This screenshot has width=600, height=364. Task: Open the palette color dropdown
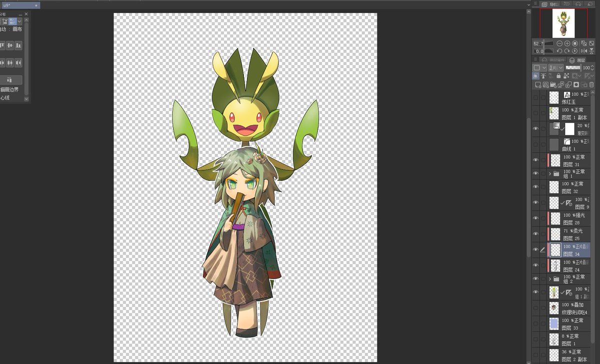point(540,67)
